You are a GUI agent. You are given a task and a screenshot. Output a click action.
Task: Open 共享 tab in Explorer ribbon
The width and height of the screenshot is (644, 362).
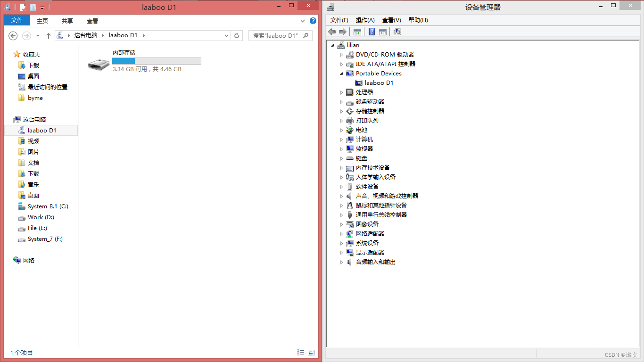67,21
